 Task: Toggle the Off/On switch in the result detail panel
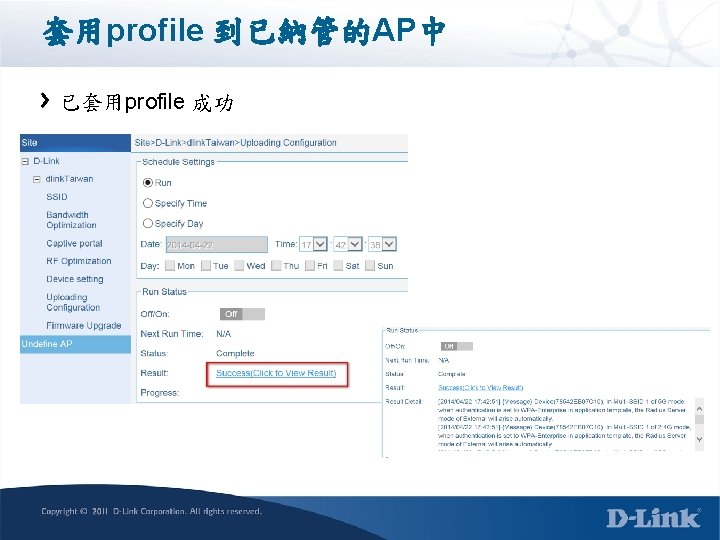click(x=456, y=346)
